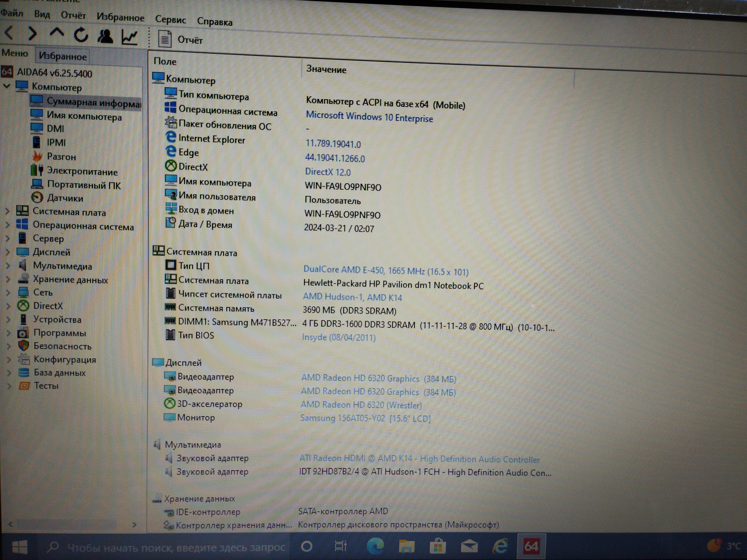Expand the Хранение данных tree node
The image size is (747, 560).
[x=8, y=279]
